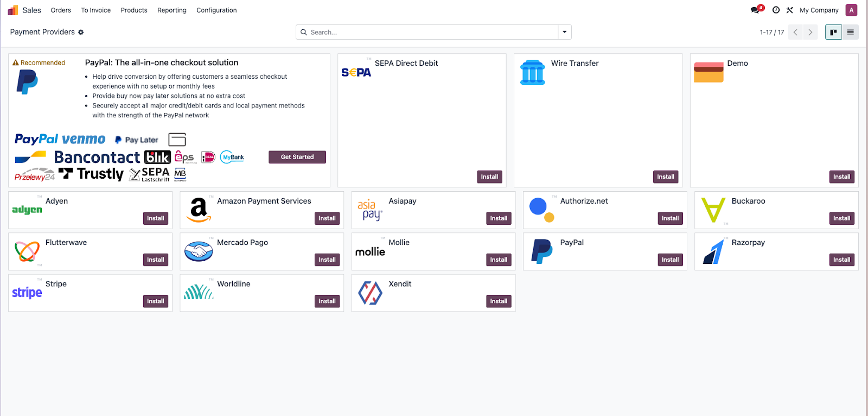This screenshot has height=416, width=868.
Task: Click the PayPal card logo icon
Action: pyautogui.click(x=541, y=251)
